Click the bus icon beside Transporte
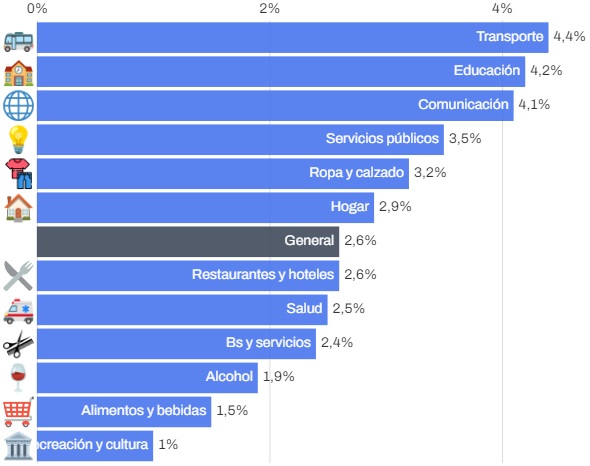 [x=18, y=41]
